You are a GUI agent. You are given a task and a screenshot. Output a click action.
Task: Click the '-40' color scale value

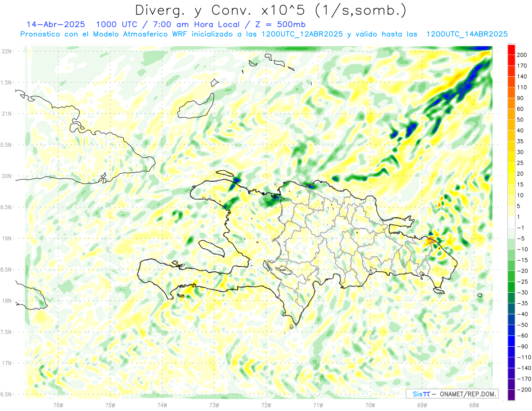coord(522,314)
